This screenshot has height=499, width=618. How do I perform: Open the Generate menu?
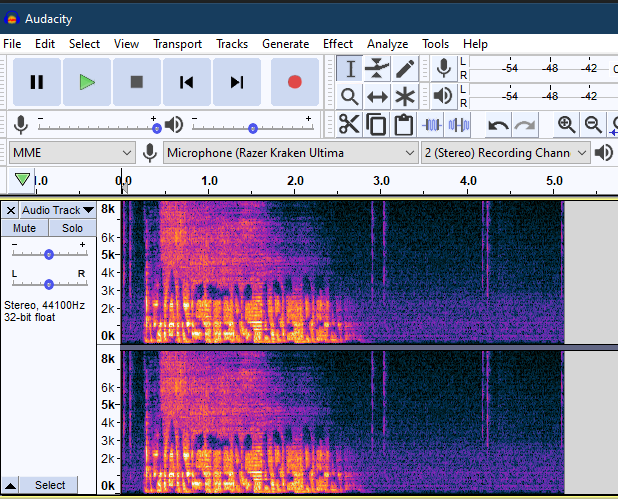pyautogui.click(x=286, y=44)
